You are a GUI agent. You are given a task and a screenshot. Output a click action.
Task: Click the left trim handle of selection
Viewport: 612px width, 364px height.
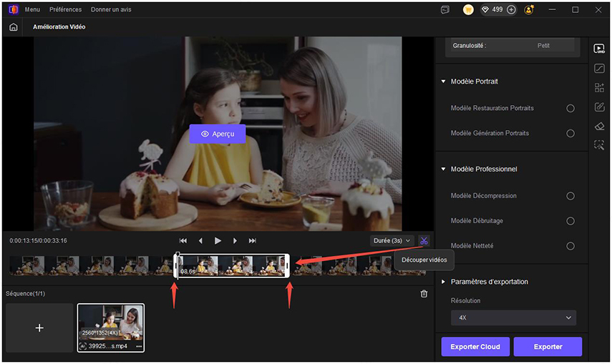(x=175, y=266)
